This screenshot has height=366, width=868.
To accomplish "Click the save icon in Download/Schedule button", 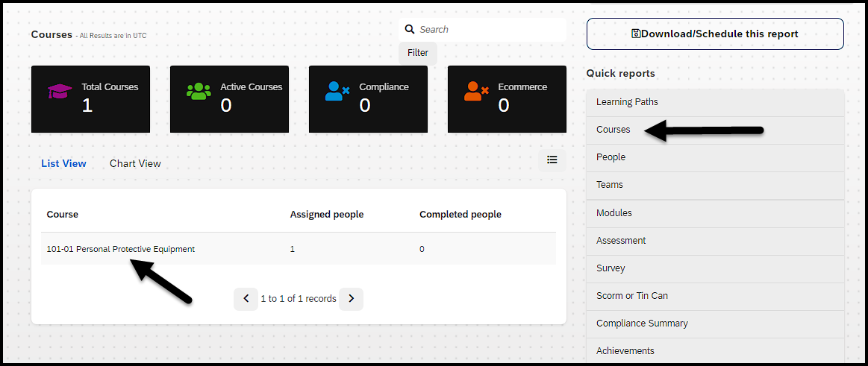I will point(636,34).
